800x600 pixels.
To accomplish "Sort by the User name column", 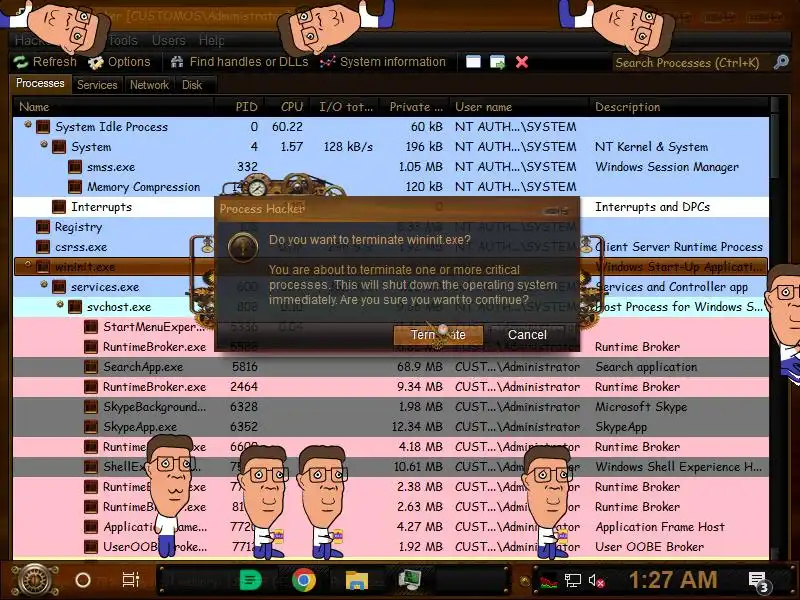I will pos(518,107).
